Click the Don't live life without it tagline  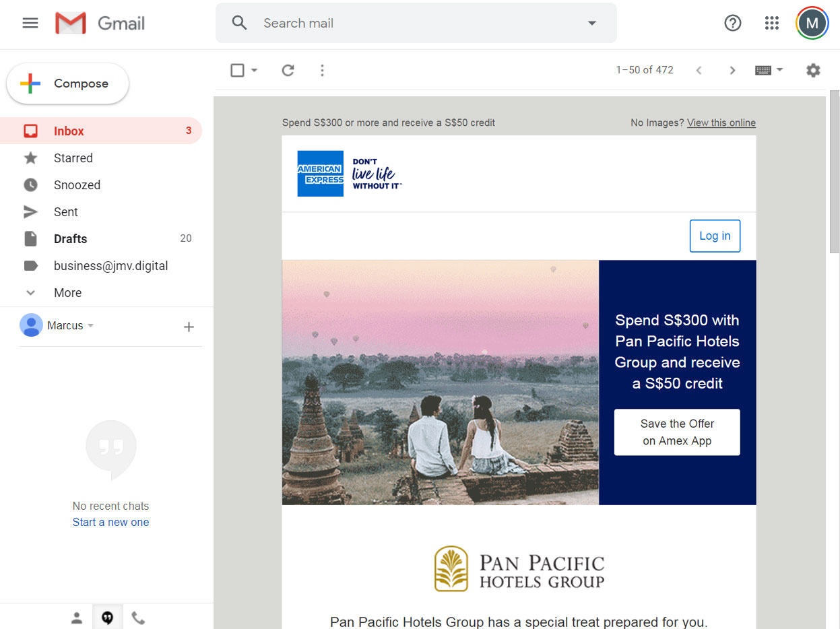pyautogui.click(x=377, y=174)
